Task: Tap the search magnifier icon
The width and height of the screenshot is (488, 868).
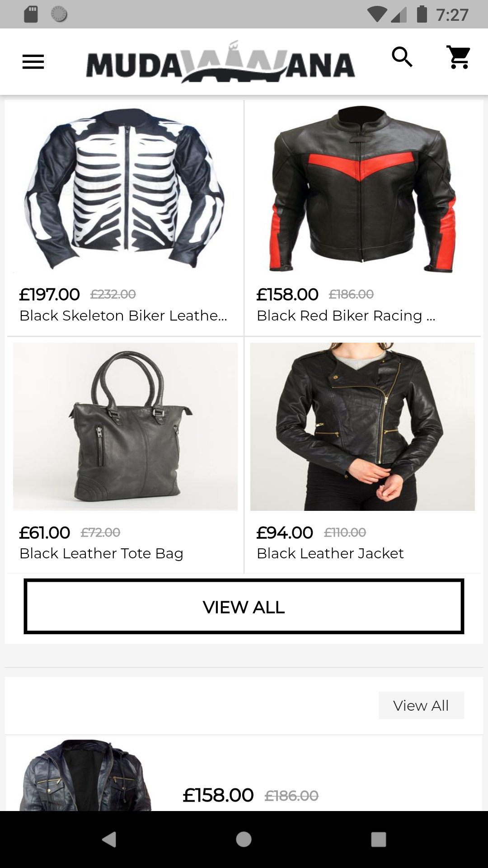Action: (x=402, y=57)
